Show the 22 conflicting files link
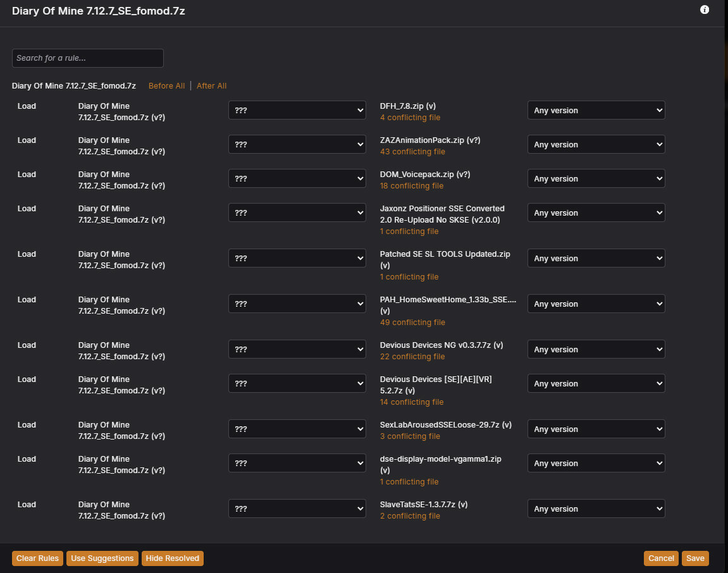The width and height of the screenshot is (728, 573). pos(412,357)
